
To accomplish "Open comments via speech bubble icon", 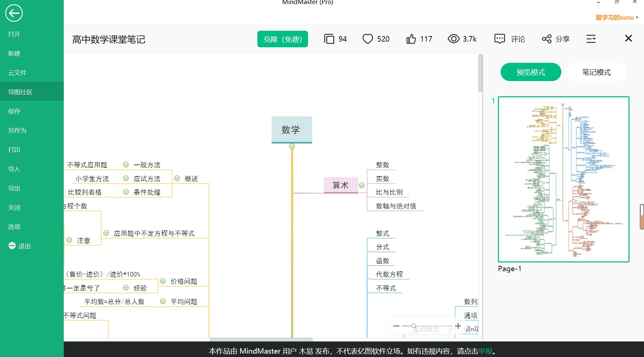I will (500, 39).
